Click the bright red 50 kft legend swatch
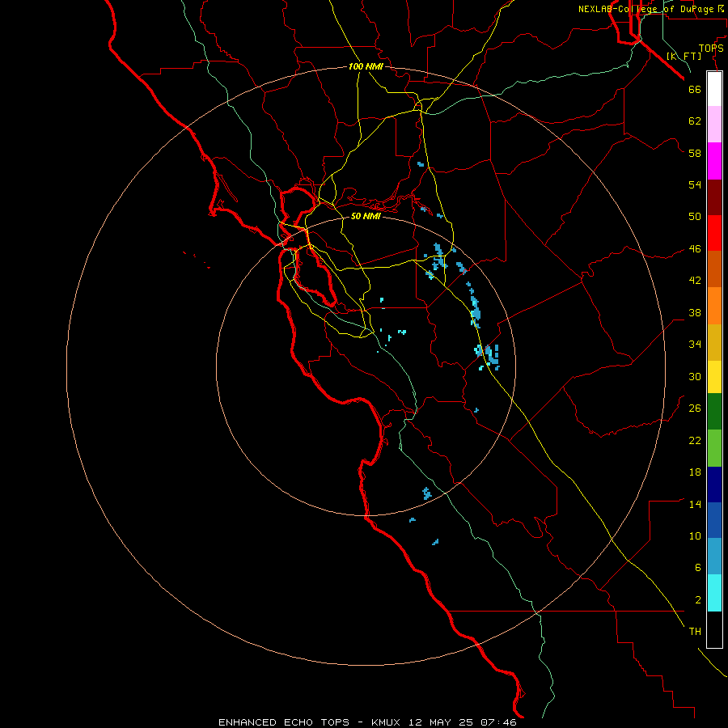 (x=714, y=233)
